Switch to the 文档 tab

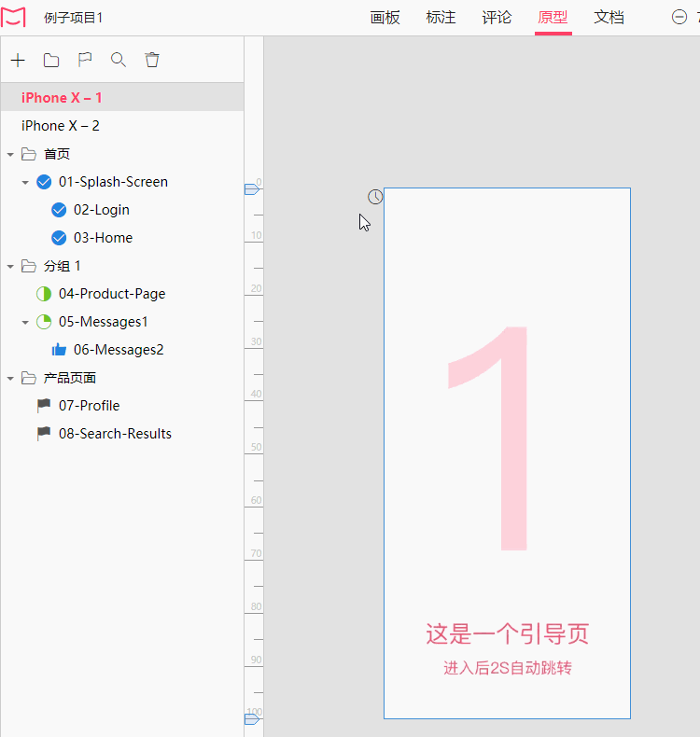coord(609,18)
